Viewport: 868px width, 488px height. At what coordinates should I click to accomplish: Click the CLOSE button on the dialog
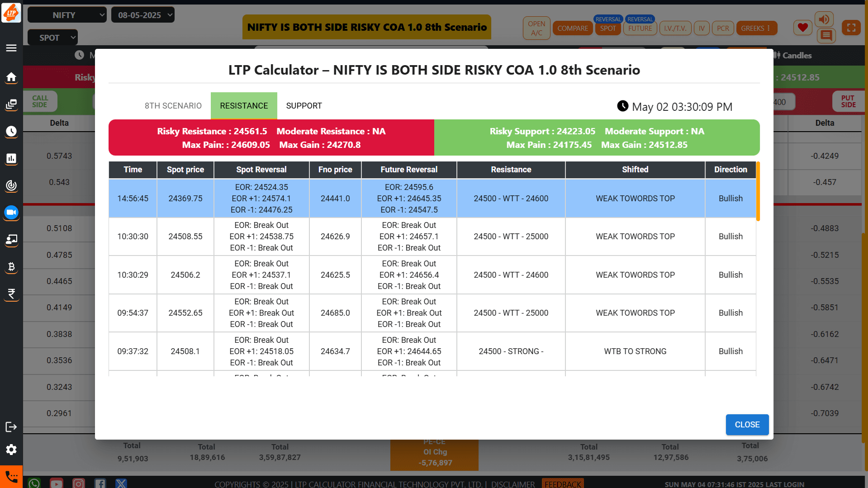coord(747,425)
